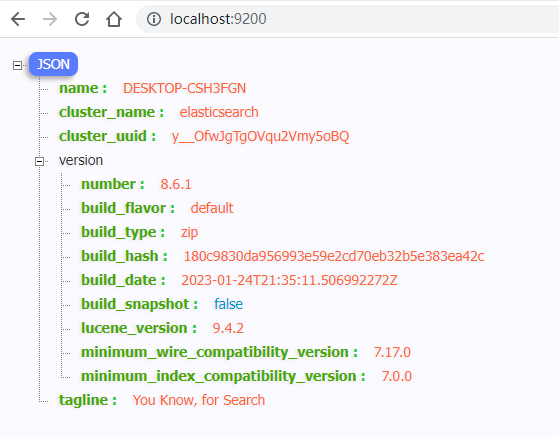Select text You Know, for Search
Screen dimensions: 559x438
tap(199, 400)
